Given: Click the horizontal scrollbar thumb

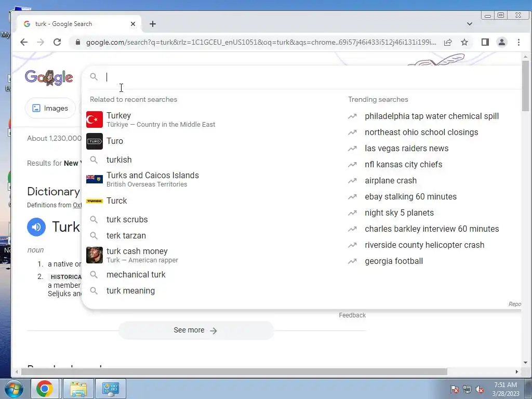Looking at the screenshot, I should click(234, 372).
